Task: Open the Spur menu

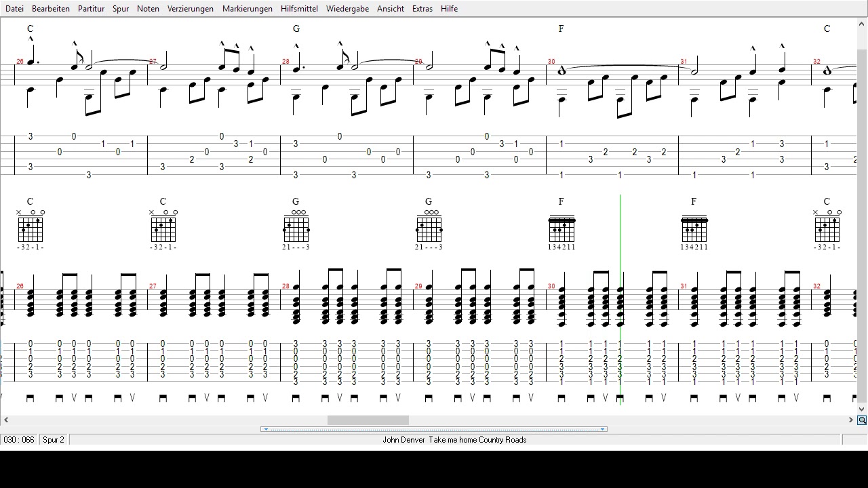Action: tap(121, 9)
